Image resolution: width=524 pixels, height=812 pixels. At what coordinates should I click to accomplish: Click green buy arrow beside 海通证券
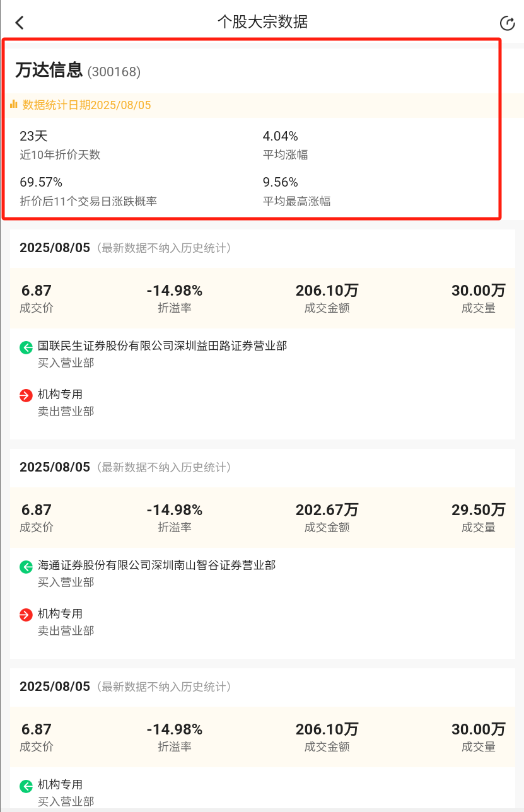[26, 566]
